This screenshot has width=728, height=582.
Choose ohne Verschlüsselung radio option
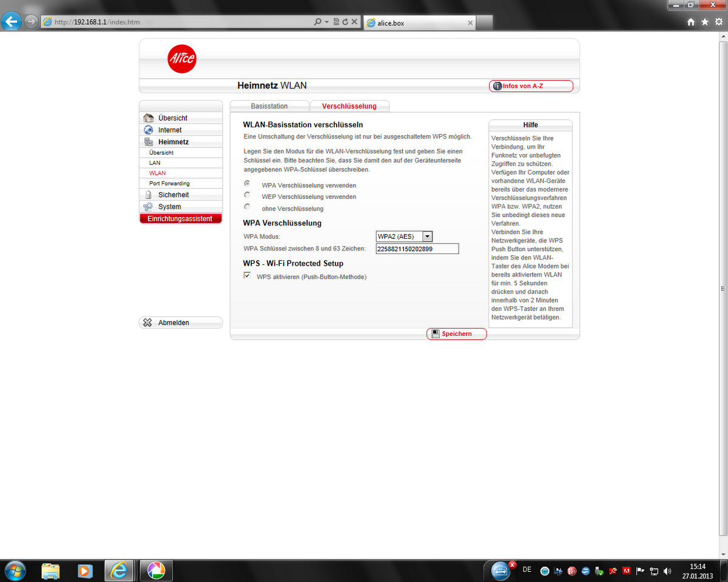pyautogui.click(x=247, y=207)
